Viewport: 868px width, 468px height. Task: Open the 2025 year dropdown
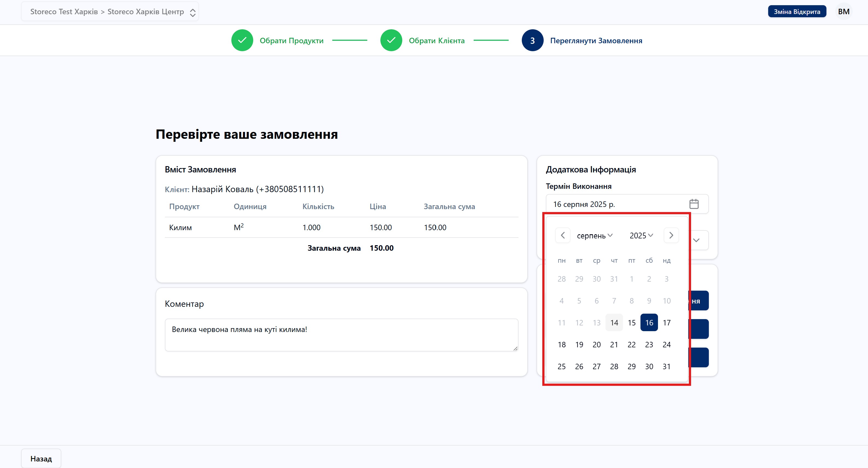[x=641, y=235]
